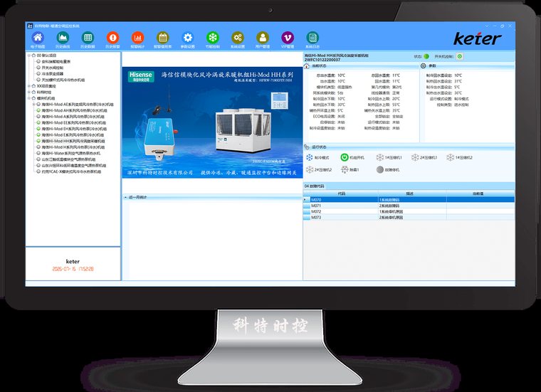Switch to the 04 故障代码 tab
Image resolution: width=541 pixels, height=392 pixels.
pos(315,186)
